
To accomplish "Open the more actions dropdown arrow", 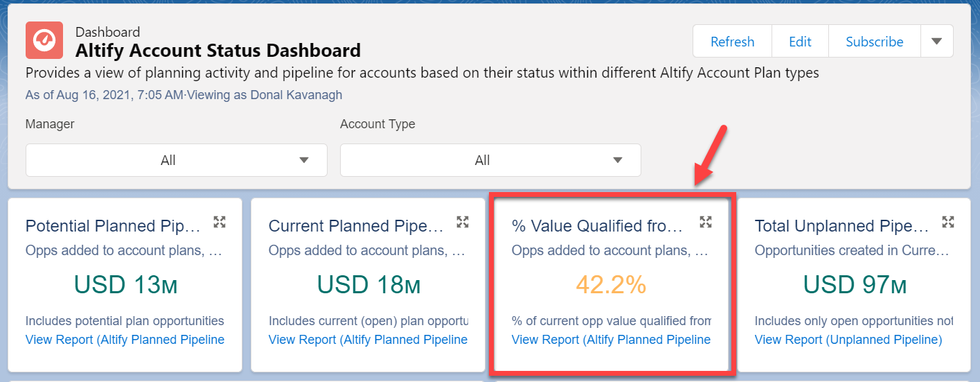I will point(937,42).
